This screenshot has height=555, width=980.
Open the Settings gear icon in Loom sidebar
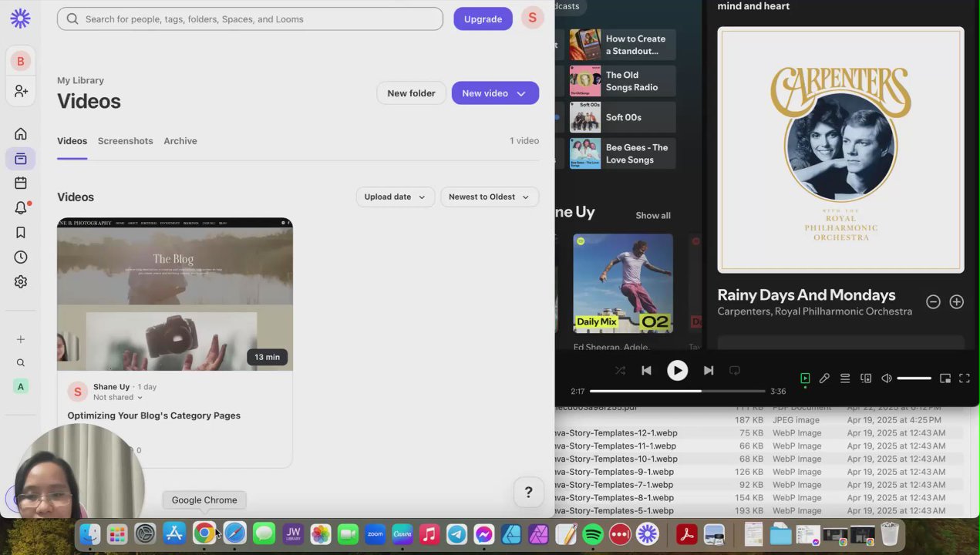(x=21, y=282)
